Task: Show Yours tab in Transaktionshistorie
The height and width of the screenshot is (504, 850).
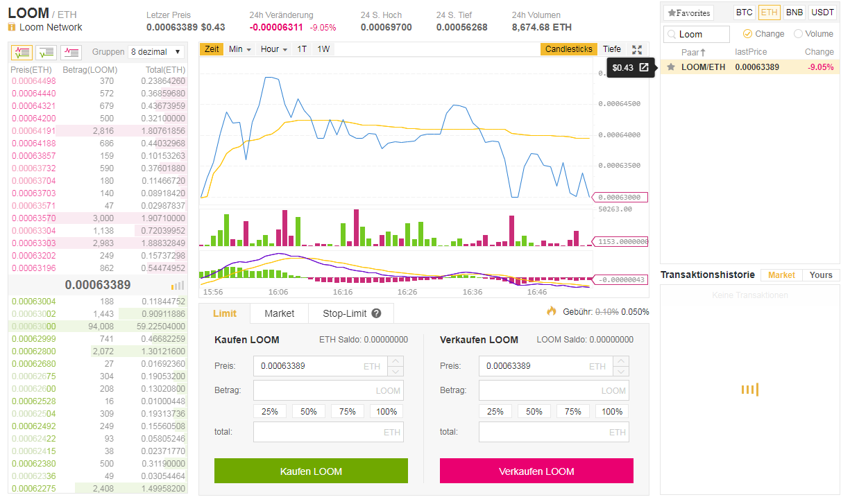Action: 821,275
